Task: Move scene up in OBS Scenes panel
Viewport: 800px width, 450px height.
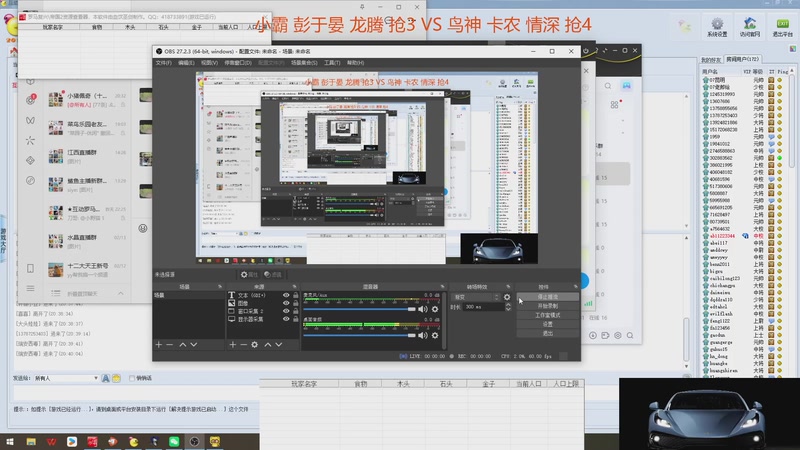Action: click(183, 345)
